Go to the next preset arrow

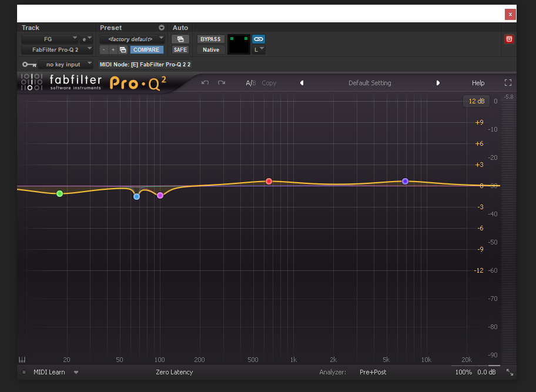click(438, 83)
